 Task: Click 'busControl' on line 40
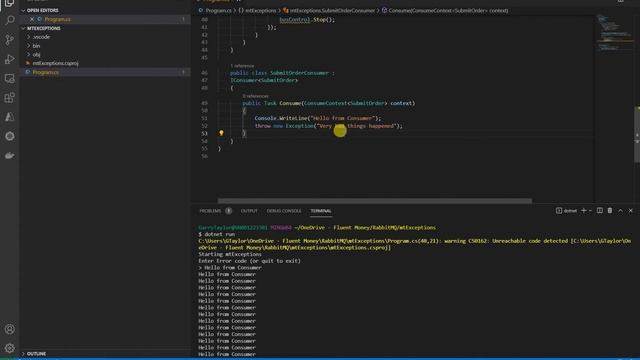(295, 20)
